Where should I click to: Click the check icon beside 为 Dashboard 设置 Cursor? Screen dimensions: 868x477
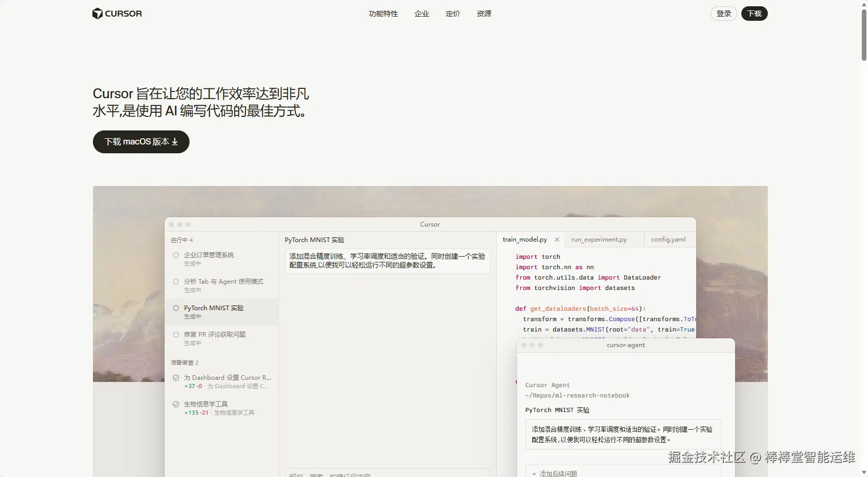pyautogui.click(x=176, y=378)
